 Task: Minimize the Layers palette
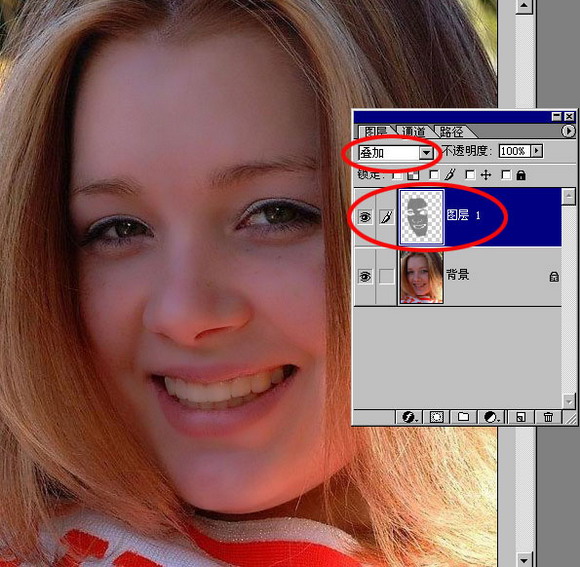[x=557, y=117]
